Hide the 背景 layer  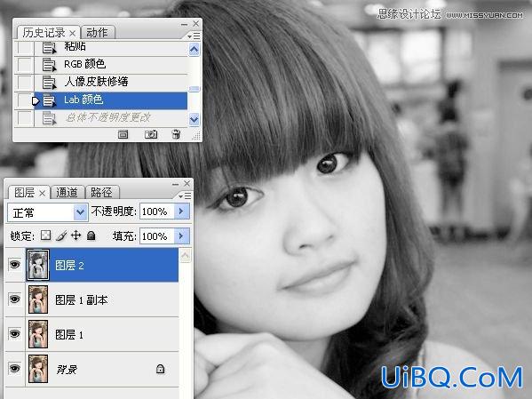click(14, 369)
